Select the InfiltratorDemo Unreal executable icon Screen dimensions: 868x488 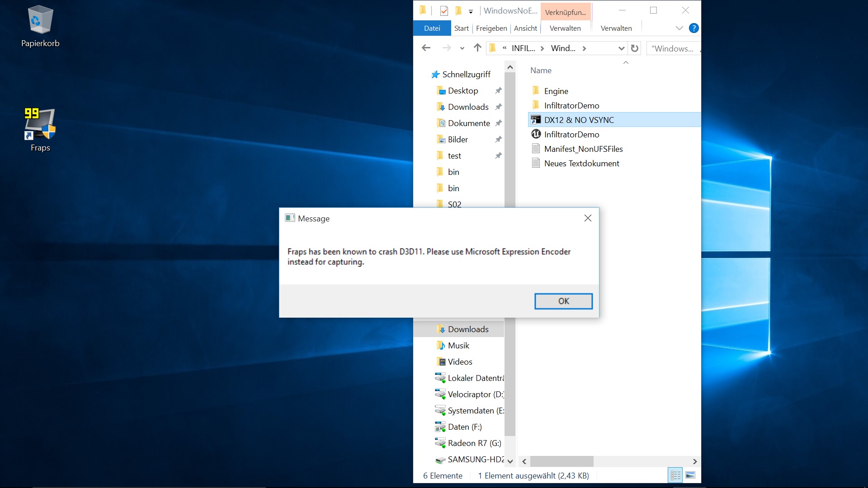(x=536, y=134)
